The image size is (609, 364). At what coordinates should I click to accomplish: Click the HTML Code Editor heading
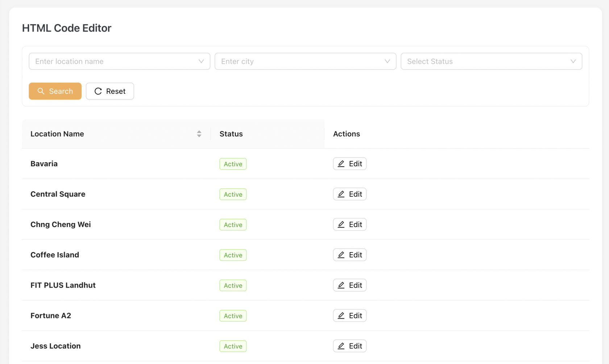click(x=67, y=28)
